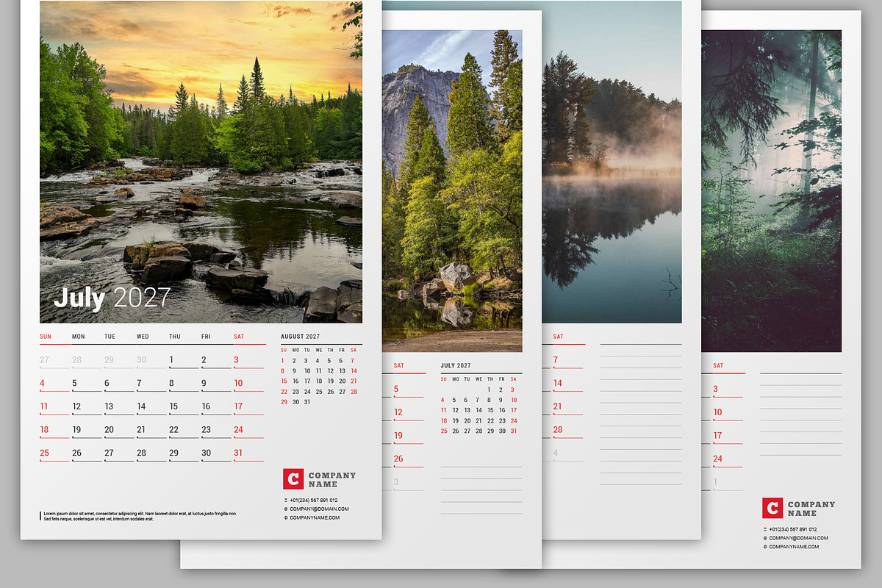Click the phone icon on the rightmost calendar page
Screen dimensions: 882x588
(765, 529)
